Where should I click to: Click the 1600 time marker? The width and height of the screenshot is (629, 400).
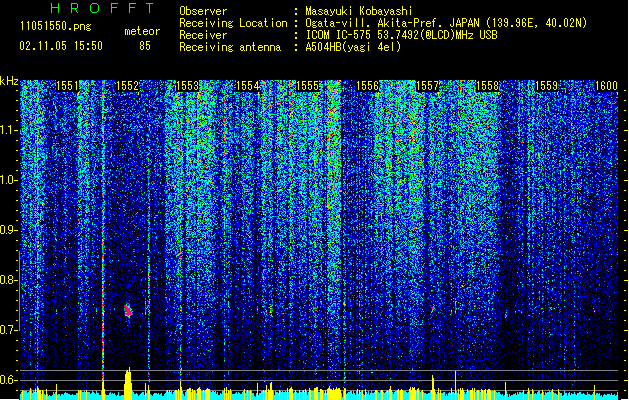pyautogui.click(x=606, y=86)
